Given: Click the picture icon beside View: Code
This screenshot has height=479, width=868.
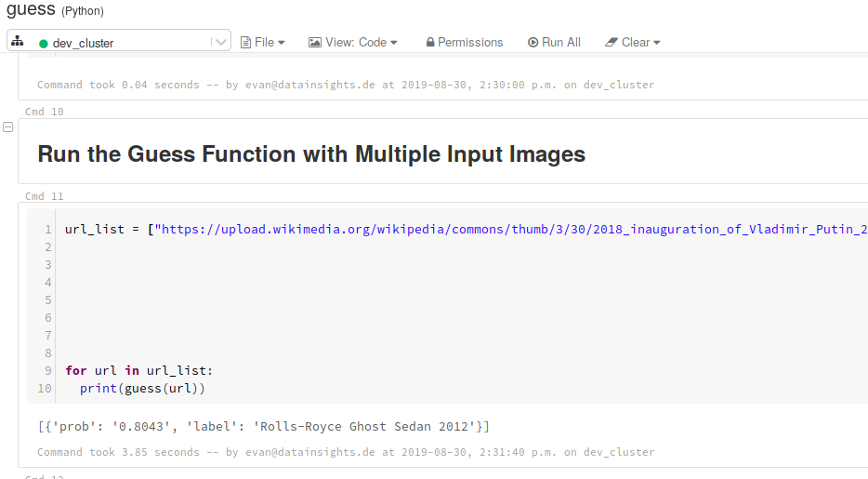Looking at the screenshot, I should [x=315, y=43].
